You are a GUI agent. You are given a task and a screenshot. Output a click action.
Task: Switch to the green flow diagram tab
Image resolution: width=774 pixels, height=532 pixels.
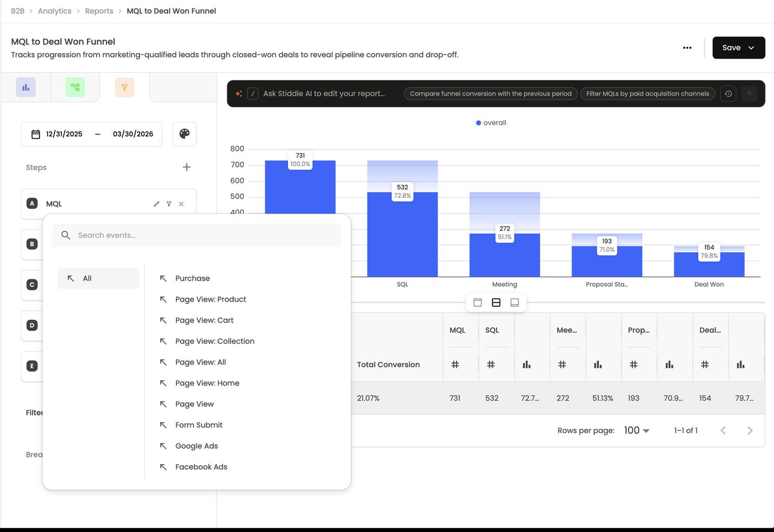click(x=75, y=87)
